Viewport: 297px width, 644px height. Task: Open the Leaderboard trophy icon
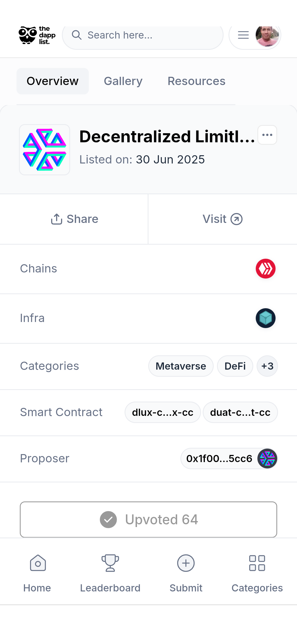[110, 563]
